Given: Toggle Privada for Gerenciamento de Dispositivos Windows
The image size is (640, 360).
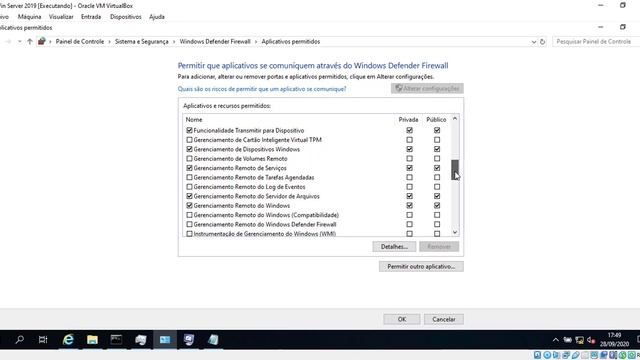Looking at the screenshot, I should coord(409,149).
